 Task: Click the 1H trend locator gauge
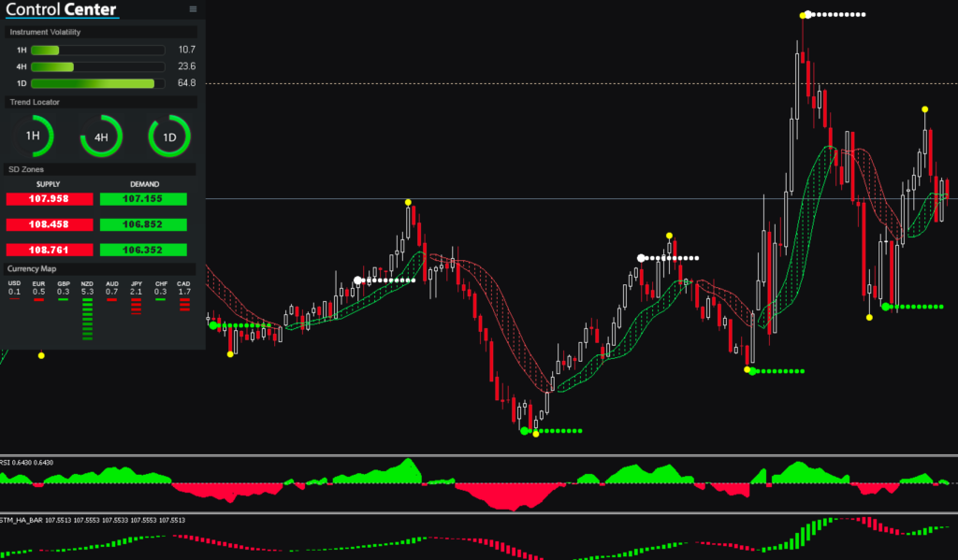[33, 136]
